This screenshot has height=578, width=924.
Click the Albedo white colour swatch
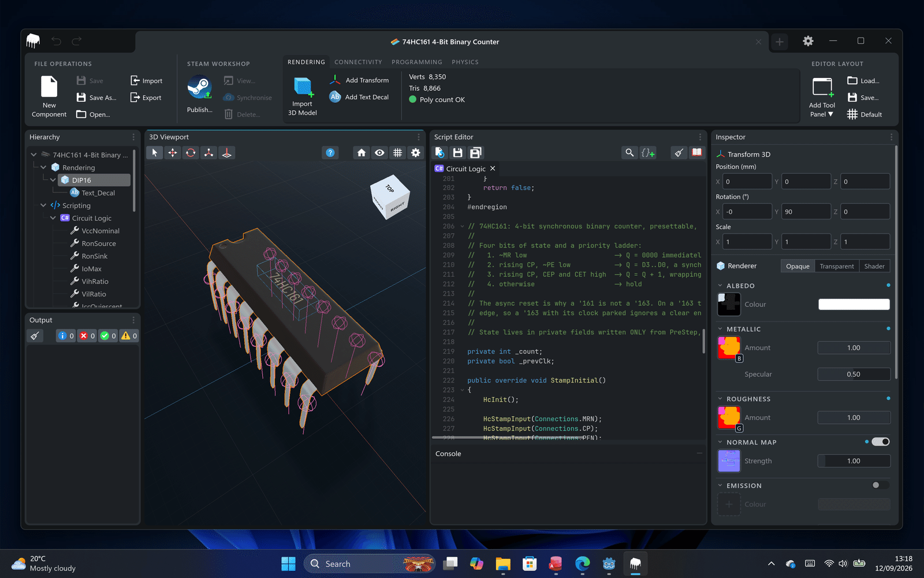pyautogui.click(x=854, y=305)
